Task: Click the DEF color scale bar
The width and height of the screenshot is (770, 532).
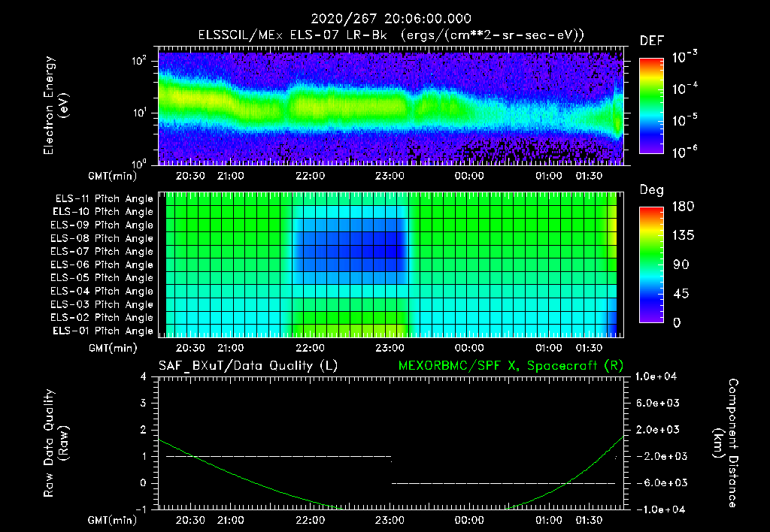Action: 651,106
